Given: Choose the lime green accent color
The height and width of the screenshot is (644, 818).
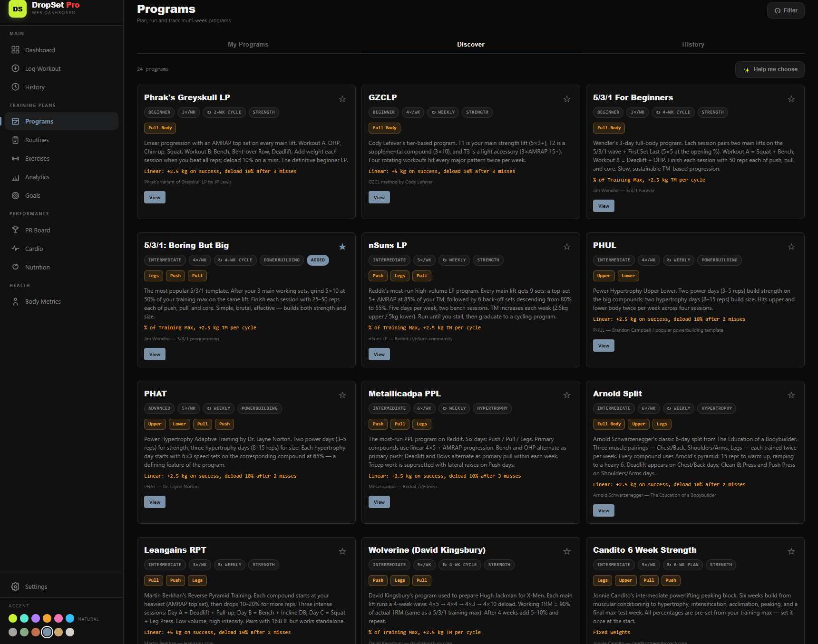Looking at the screenshot, I should point(13,618).
